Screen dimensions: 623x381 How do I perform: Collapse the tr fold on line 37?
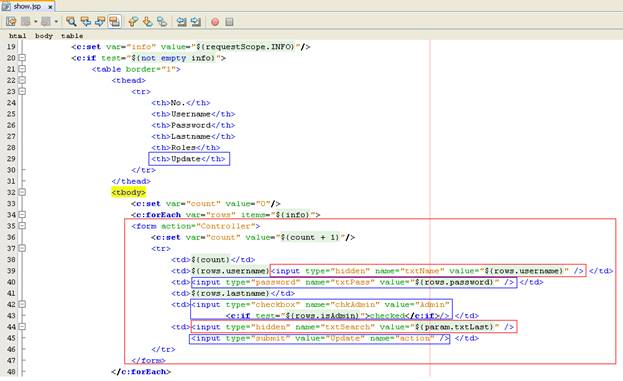(x=22, y=248)
